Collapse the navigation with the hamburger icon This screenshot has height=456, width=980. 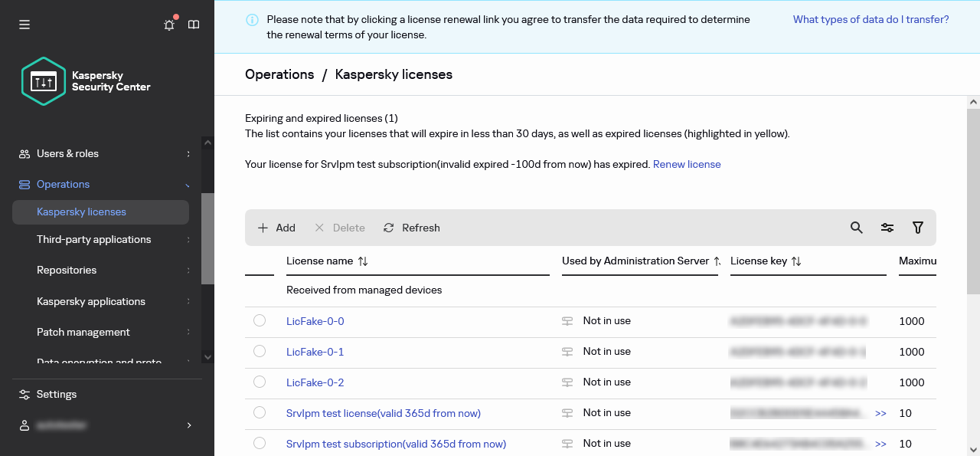(24, 25)
